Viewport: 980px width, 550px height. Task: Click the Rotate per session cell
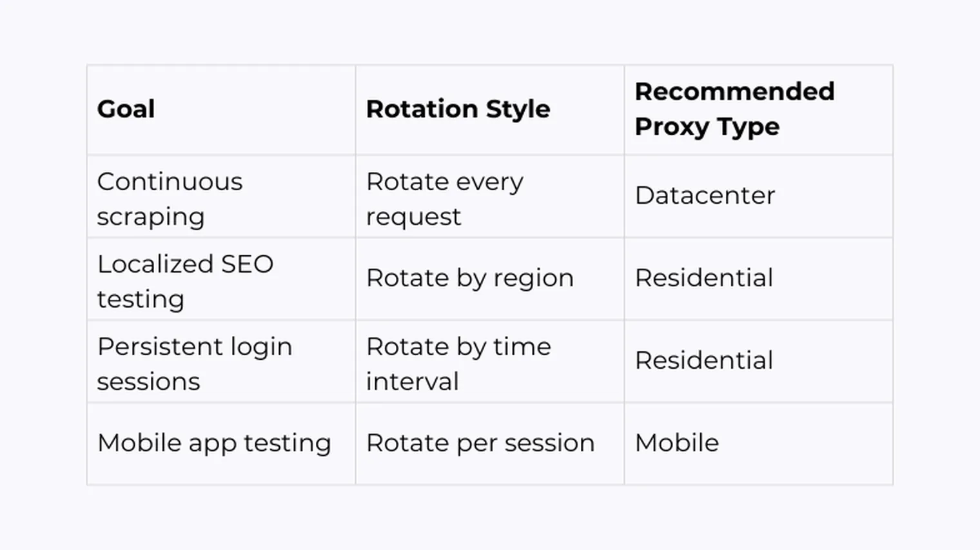tap(489, 444)
